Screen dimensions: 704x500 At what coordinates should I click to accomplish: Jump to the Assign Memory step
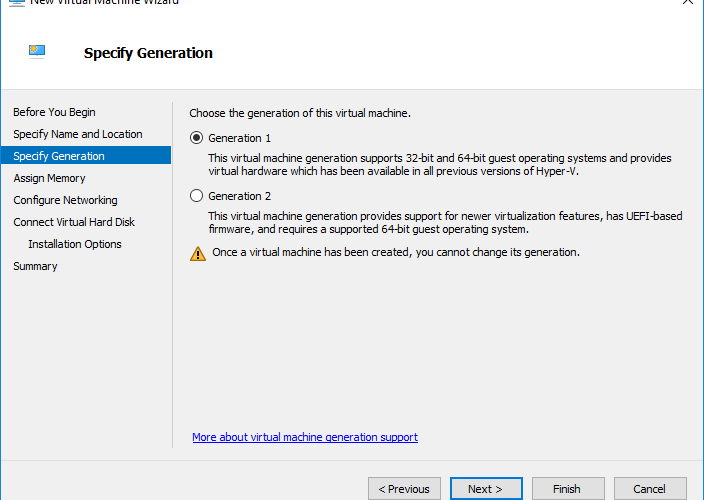(x=49, y=178)
